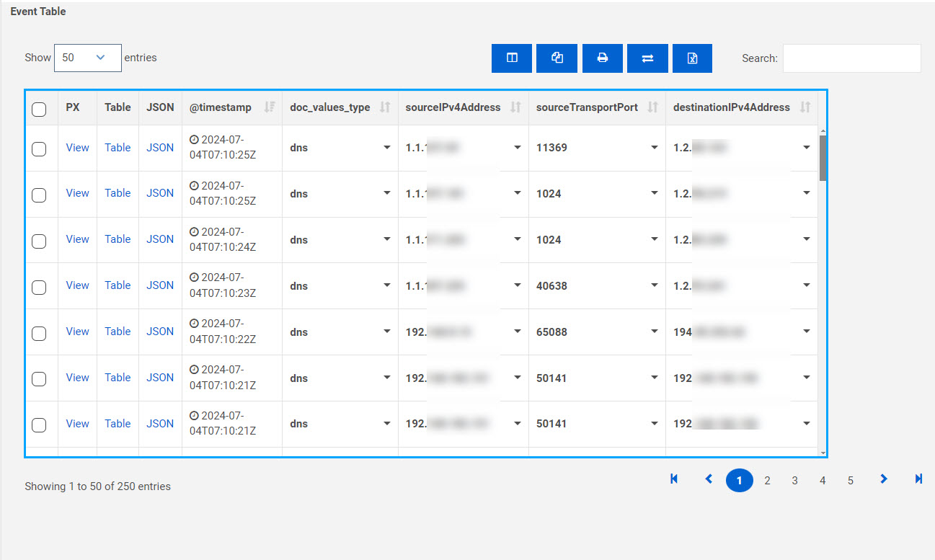Expand the dropdown arrow for port 11369
This screenshot has width=935, height=560.
click(x=654, y=148)
